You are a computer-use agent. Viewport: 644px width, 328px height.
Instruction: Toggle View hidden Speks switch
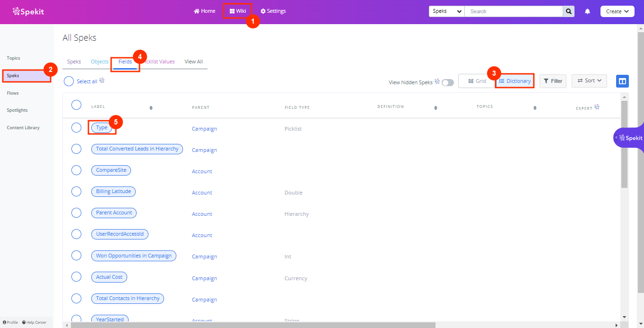click(447, 82)
